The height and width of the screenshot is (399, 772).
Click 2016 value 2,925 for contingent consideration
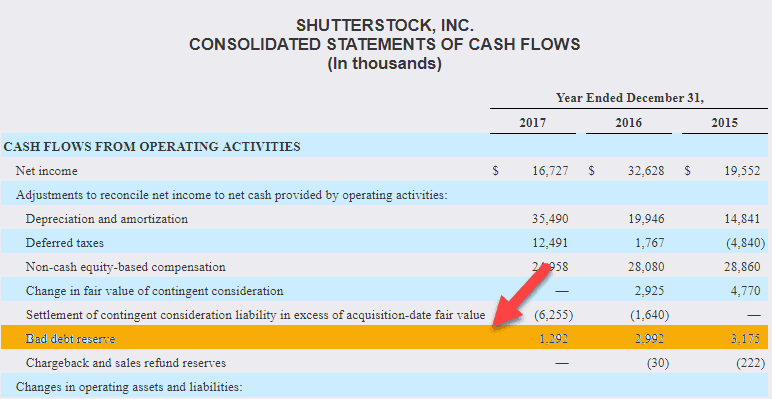click(x=649, y=291)
